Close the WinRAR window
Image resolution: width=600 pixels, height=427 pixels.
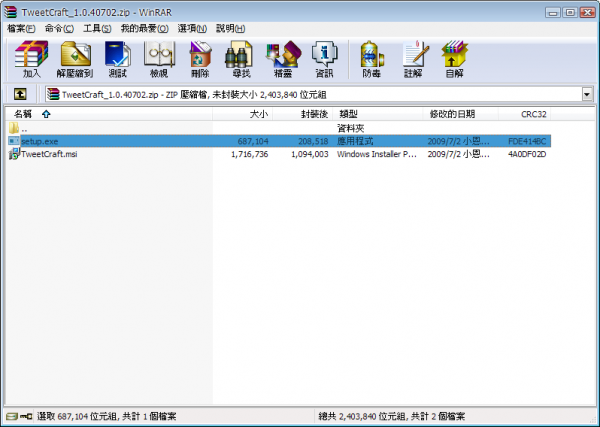587,13
